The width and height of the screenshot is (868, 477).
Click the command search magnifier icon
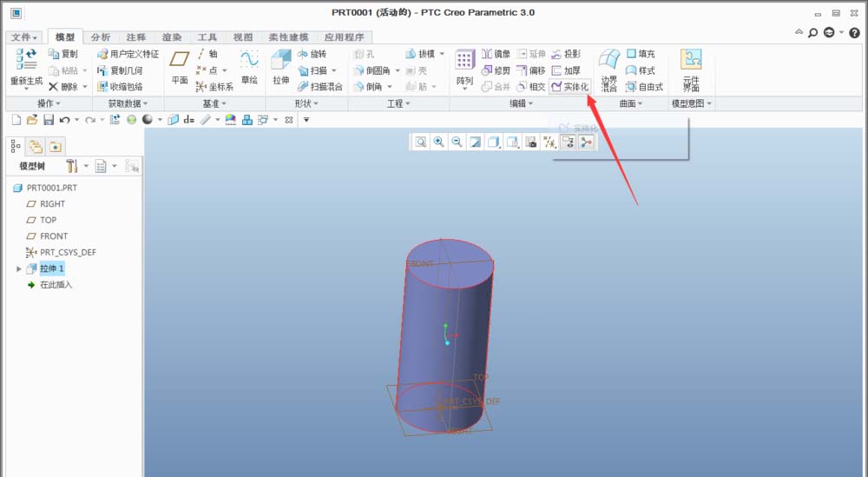click(x=812, y=33)
